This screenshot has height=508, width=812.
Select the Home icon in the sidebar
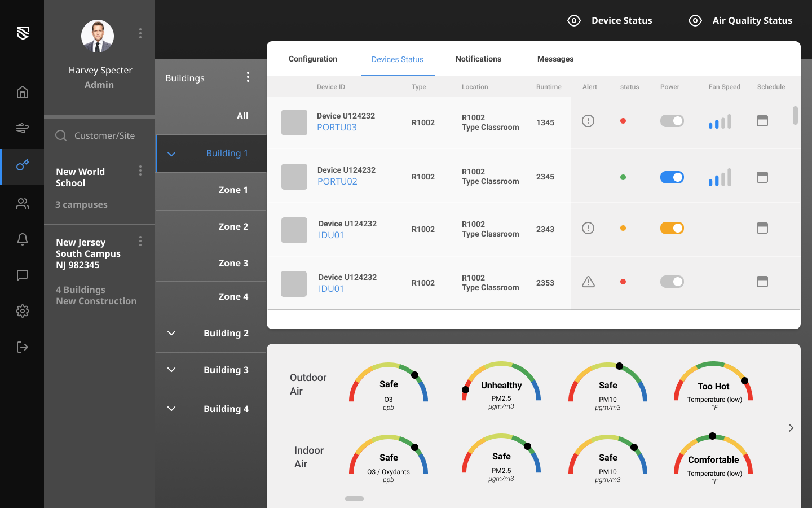tap(22, 92)
